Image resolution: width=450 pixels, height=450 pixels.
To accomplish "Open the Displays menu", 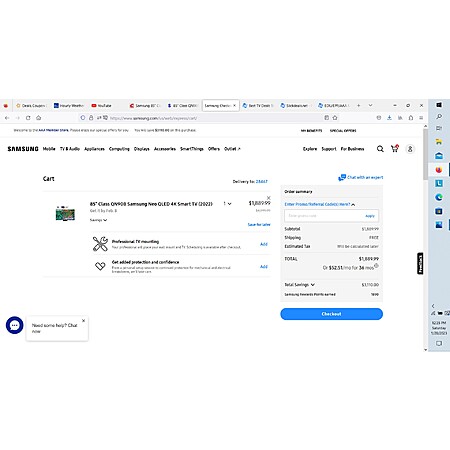I will (142, 149).
